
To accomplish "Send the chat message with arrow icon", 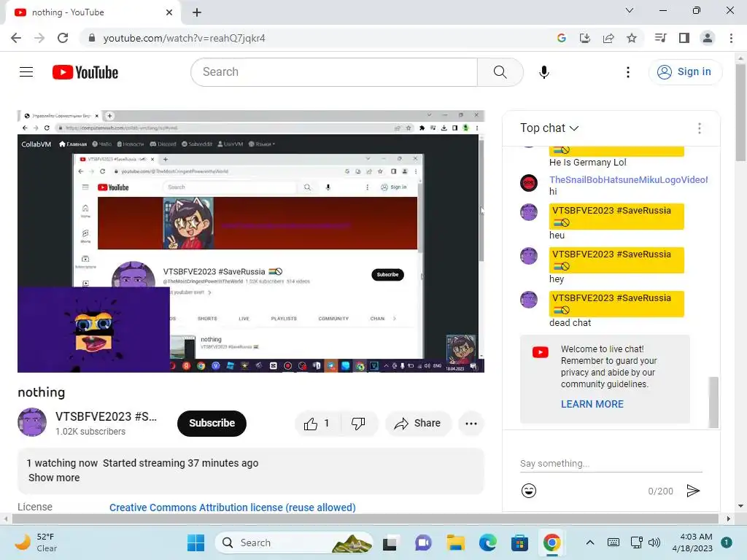I will pyautogui.click(x=693, y=491).
